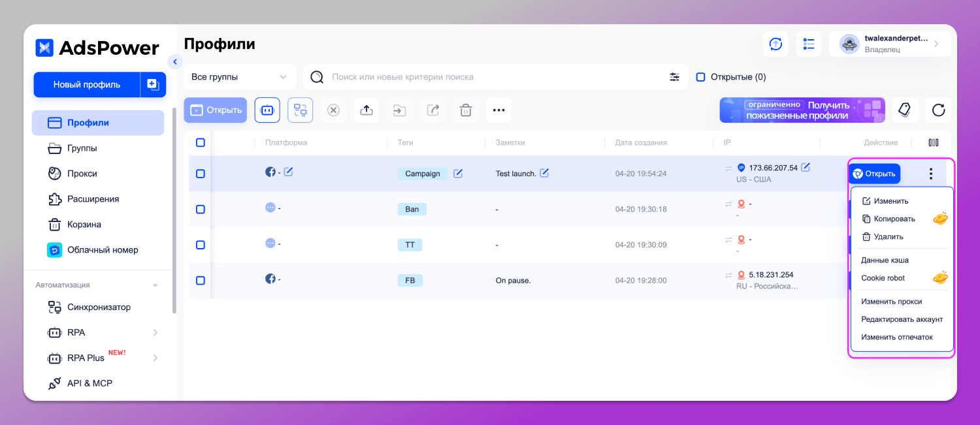Screen dimensions: 980x425
Task: Click the upload profiles icon in toolbar
Action: (367, 110)
